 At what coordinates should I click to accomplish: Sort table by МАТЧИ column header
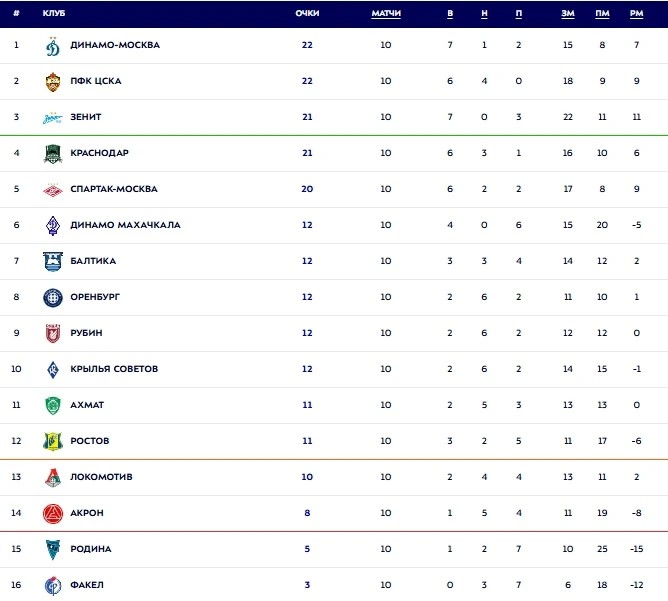pos(386,14)
